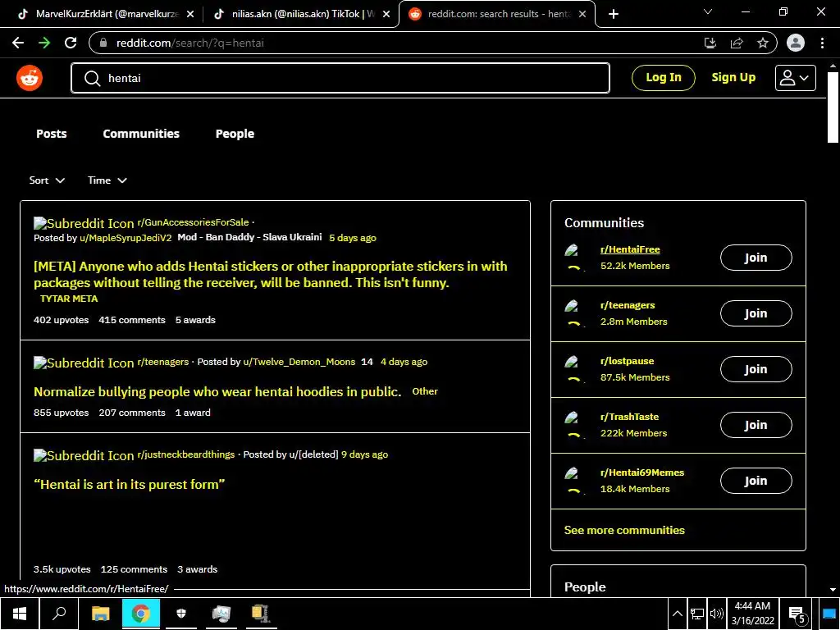Click the Log In button
This screenshot has width=840, height=630.
click(x=663, y=78)
